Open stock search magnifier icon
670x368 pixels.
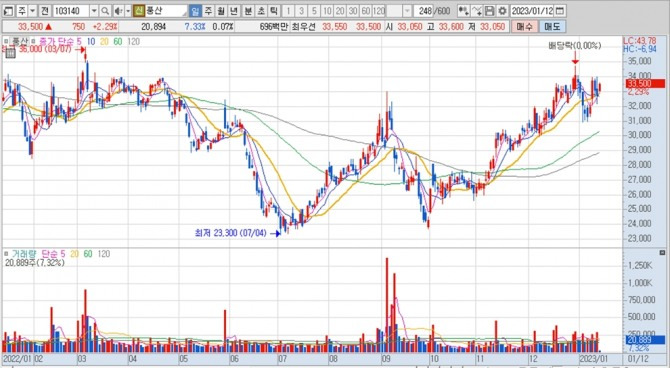pyautogui.click(x=105, y=11)
